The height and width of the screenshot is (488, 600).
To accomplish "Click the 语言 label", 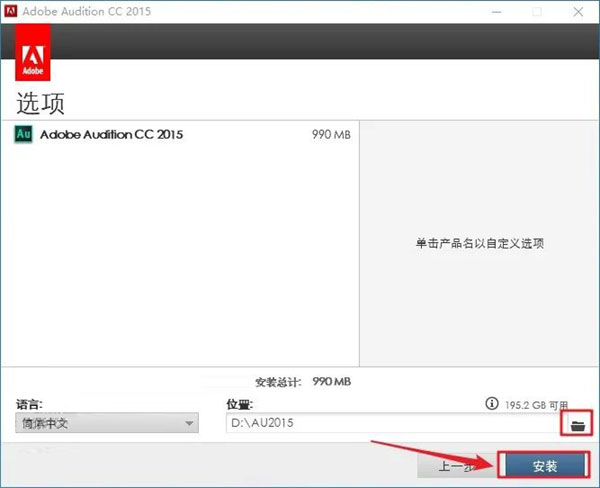I will (x=29, y=404).
